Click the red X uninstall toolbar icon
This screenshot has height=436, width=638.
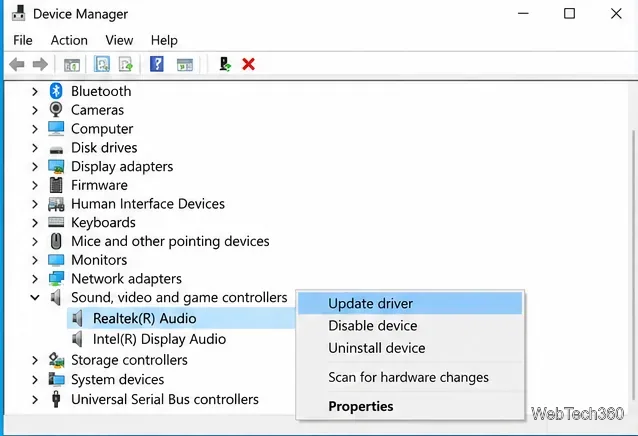pos(248,64)
